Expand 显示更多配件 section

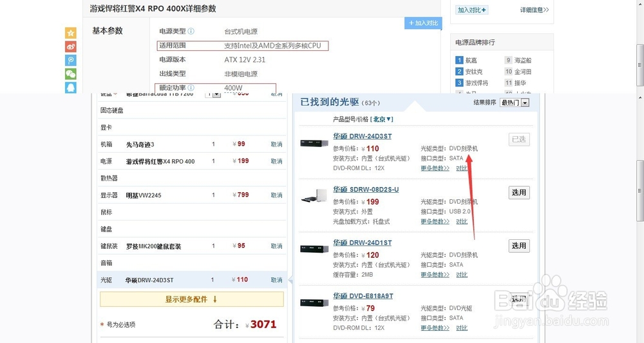click(192, 299)
